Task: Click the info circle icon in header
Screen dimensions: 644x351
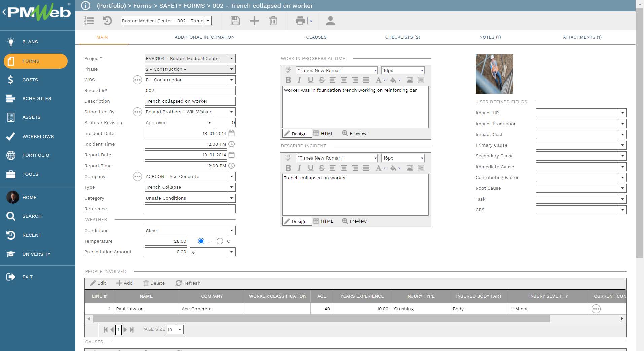Action: pos(86,5)
